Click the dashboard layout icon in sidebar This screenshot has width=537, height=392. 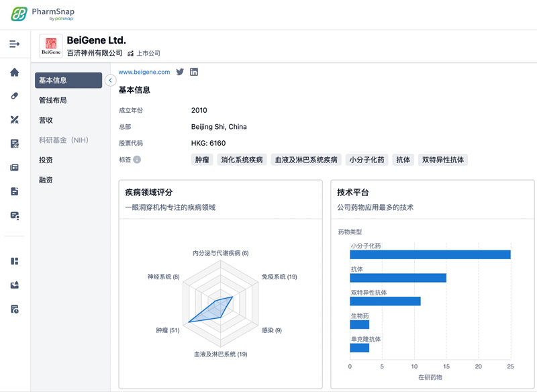click(14, 261)
